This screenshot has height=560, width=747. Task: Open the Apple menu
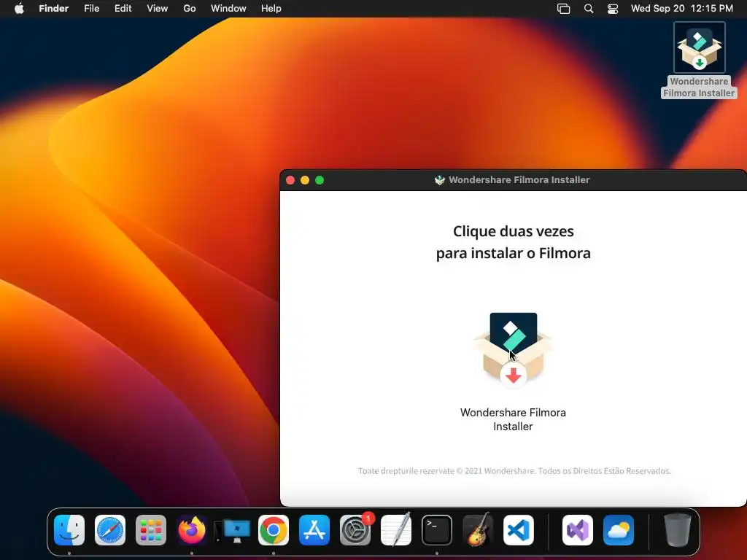pyautogui.click(x=19, y=9)
